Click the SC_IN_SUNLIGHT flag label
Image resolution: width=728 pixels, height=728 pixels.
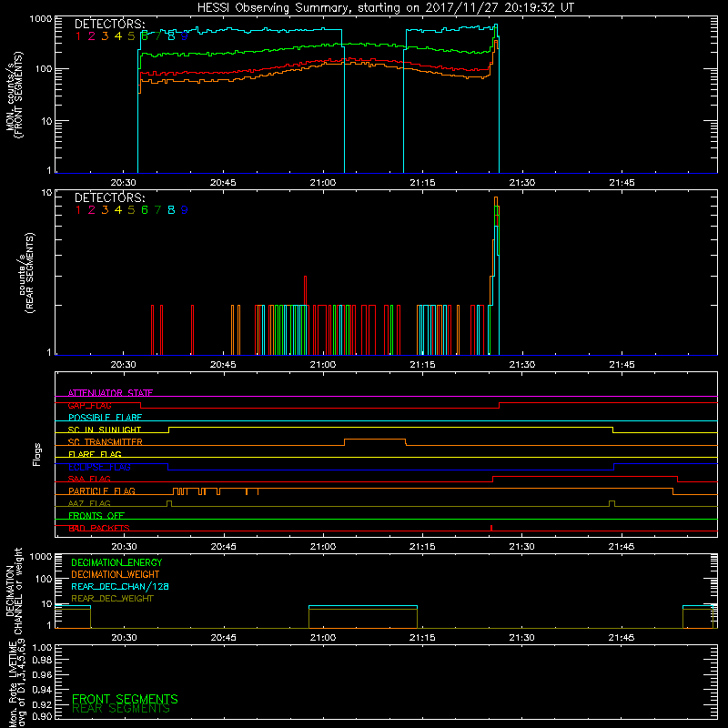click(105, 430)
